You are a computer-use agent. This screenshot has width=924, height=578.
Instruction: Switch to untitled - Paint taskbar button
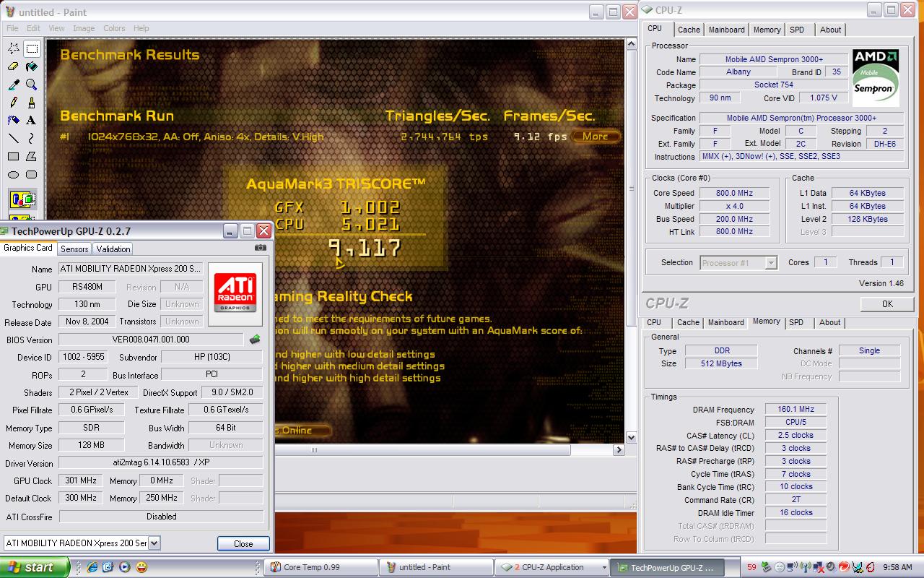436,567
